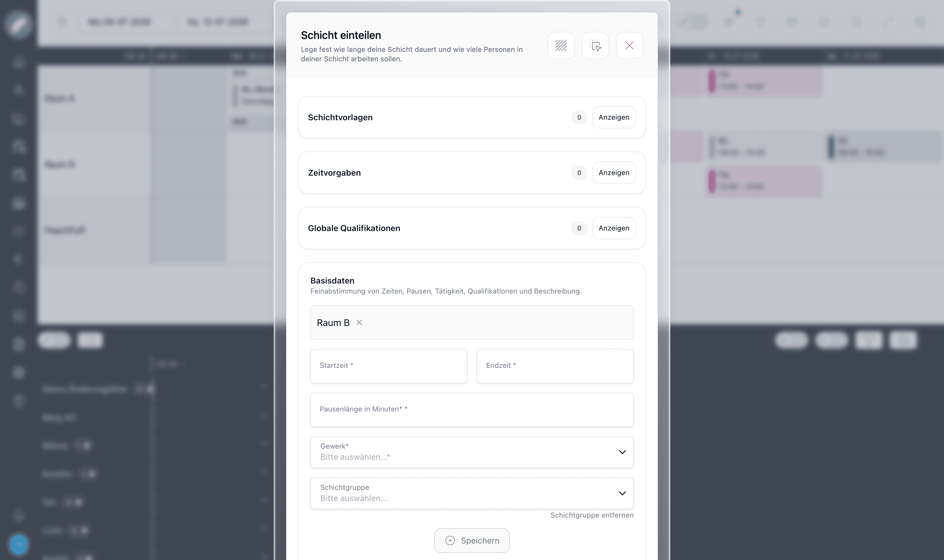The image size is (944, 560).
Task: Click the plus circle icon on Speichern
Action: (450, 540)
